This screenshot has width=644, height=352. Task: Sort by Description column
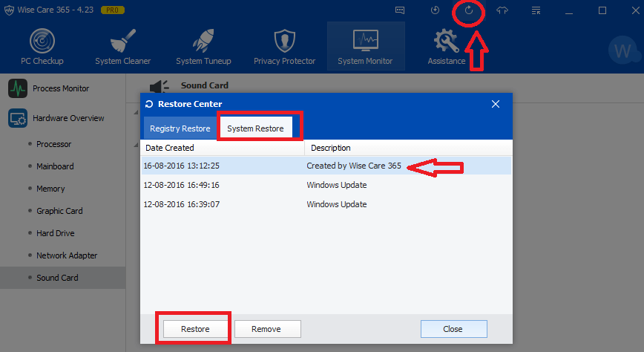click(x=408, y=148)
